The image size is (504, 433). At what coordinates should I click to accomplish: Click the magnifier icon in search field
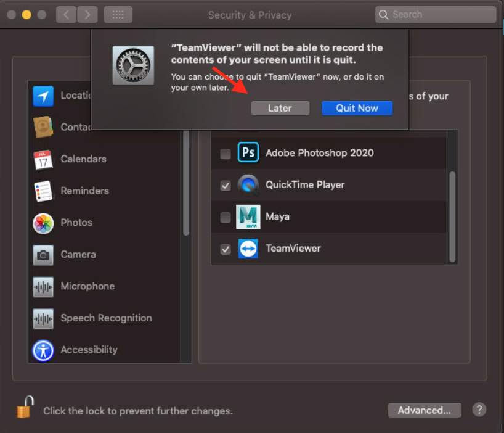pos(383,14)
